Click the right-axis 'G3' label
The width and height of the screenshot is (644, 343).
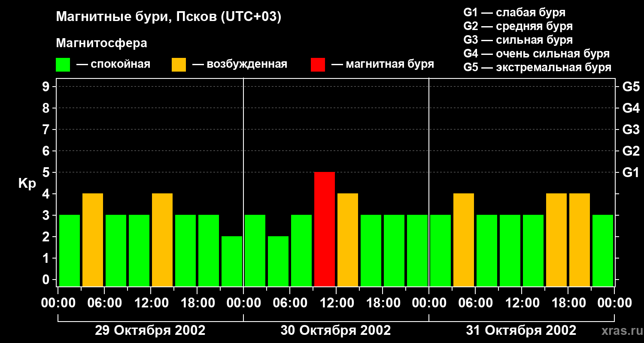click(x=631, y=130)
